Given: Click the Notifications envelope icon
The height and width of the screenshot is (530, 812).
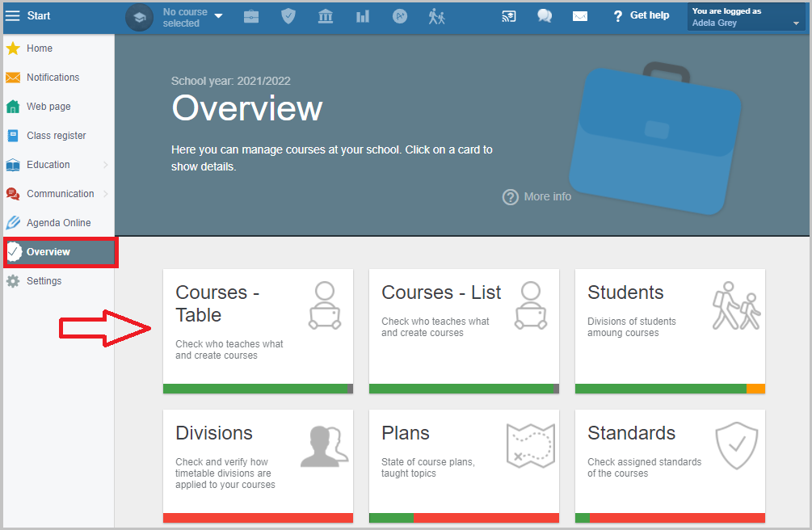Looking at the screenshot, I should (x=13, y=78).
